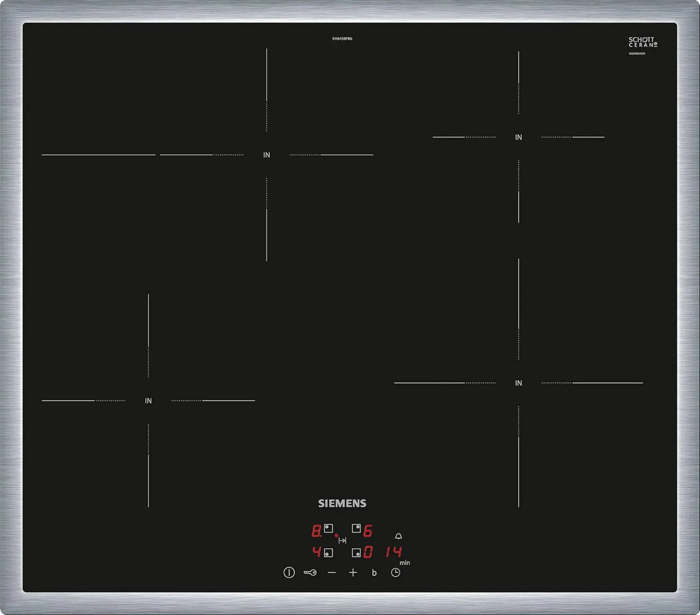Screen dimensions: 700x615
Task: Select the zone icon beside power level 0
Action: point(356,553)
